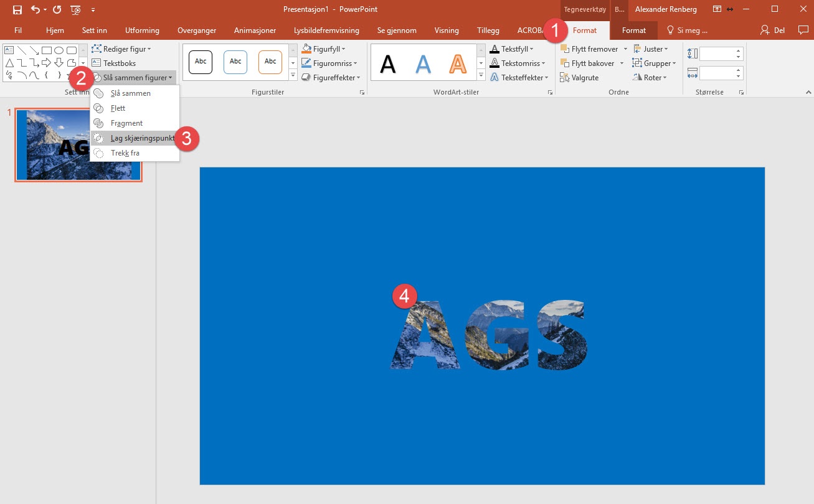Click the Redo/Repeat icon

[x=57, y=9]
